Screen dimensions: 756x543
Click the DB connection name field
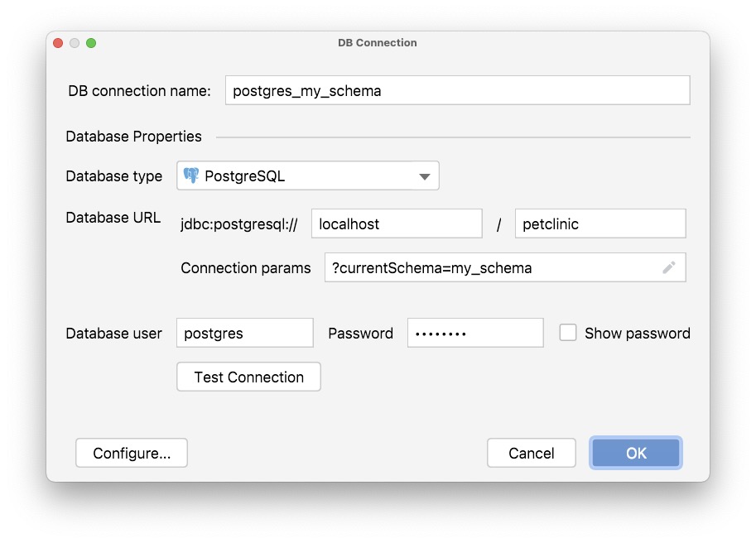pyautogui.click(x=457, y=90)
